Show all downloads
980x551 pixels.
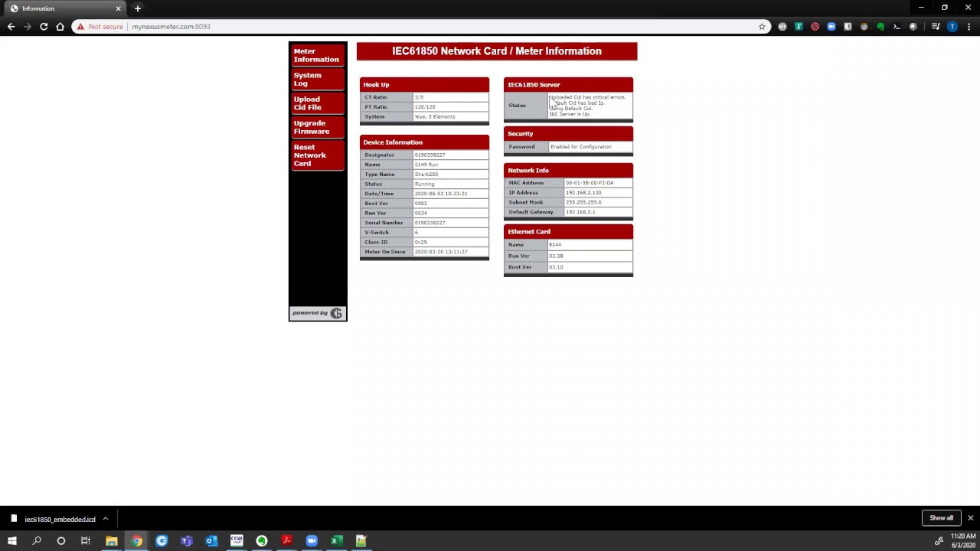tap(941, 518)
